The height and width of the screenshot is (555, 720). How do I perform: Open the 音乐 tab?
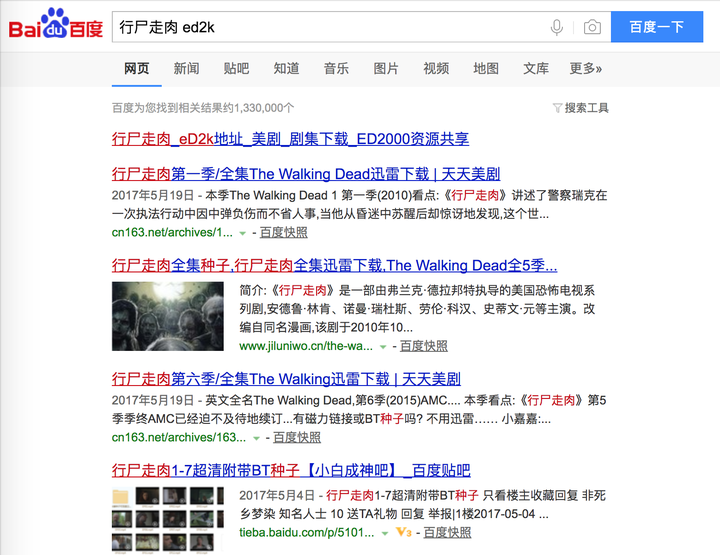point(336,68)
